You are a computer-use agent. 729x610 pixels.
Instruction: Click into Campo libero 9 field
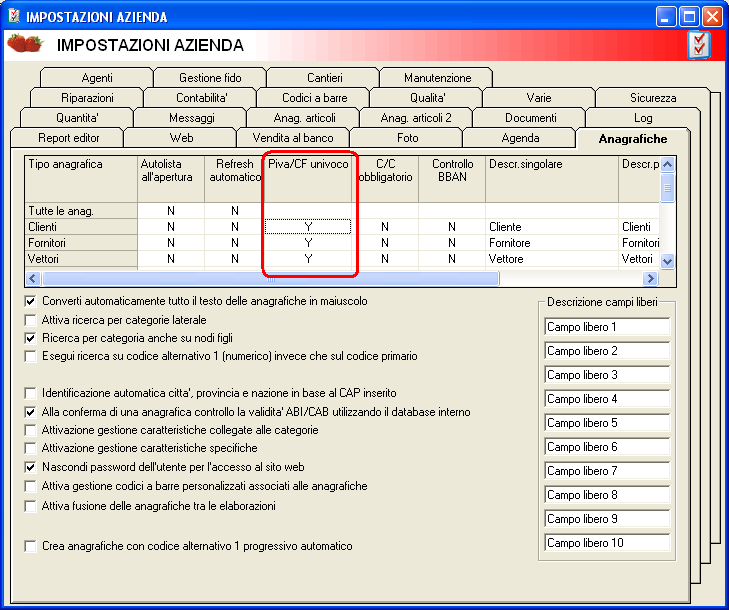coord(606,519)
